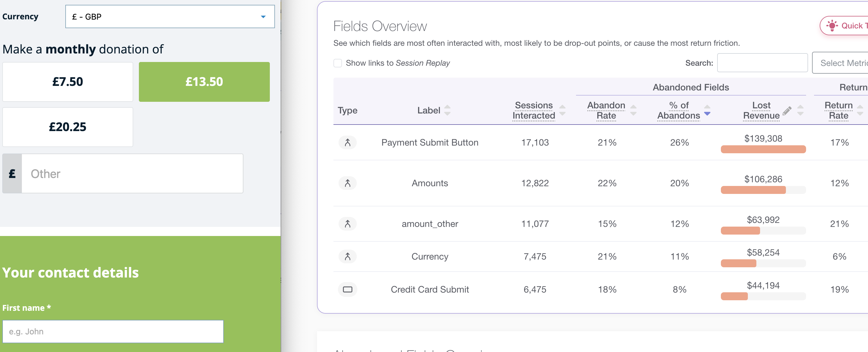Click the Payment Submit Button row type icon
This screenshot has width=868, height=352.
pyautogui.click(x=347, y=143)
